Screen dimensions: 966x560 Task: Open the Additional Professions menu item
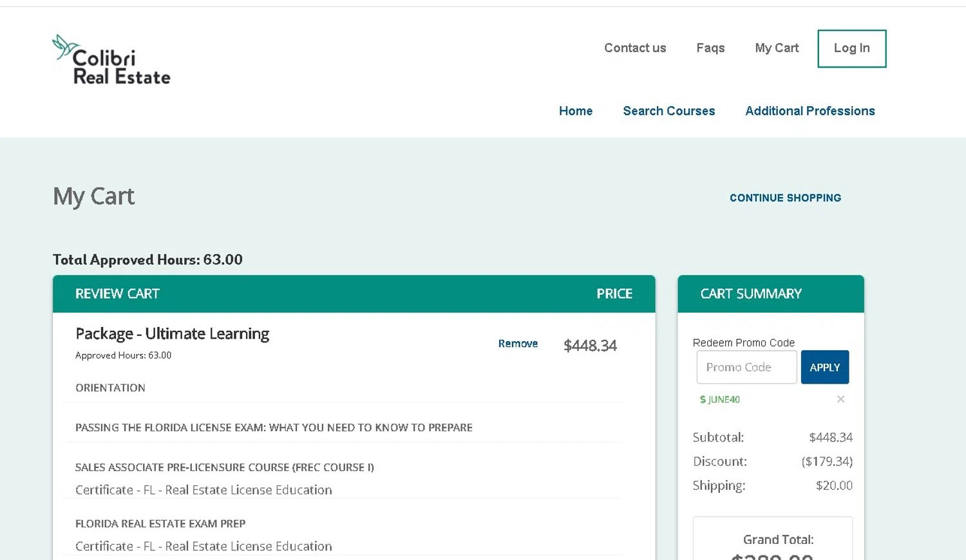click(x=810, y=111)
